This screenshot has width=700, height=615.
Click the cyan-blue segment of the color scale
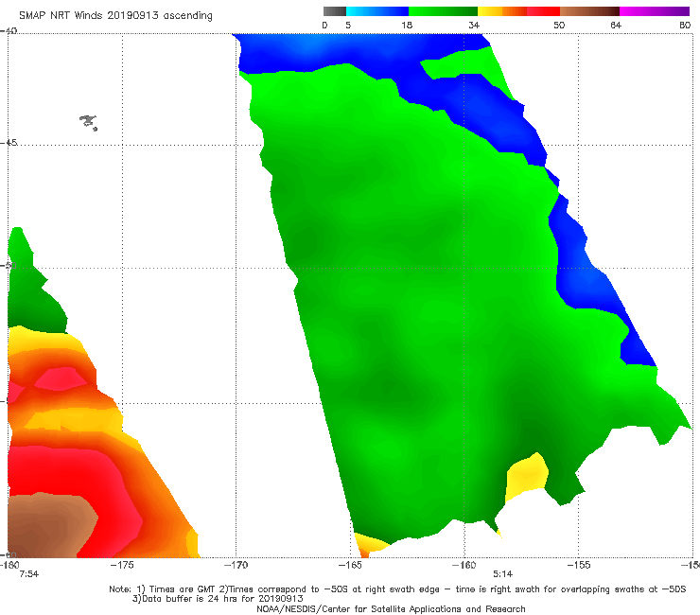coord(377,11)
